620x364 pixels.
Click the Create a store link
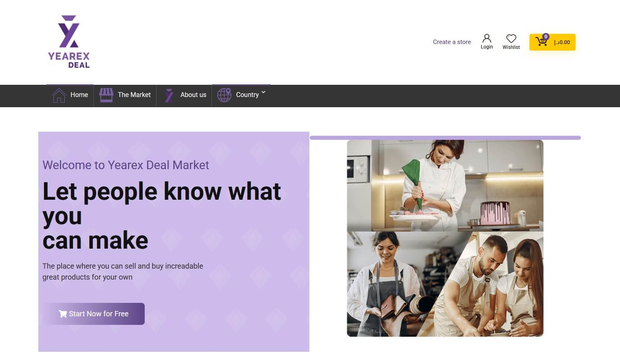pyautogui.click(x=452, y=42)
